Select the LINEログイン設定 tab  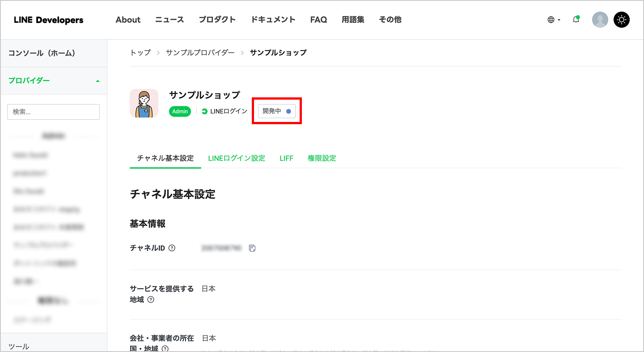[x=236, y=158]
